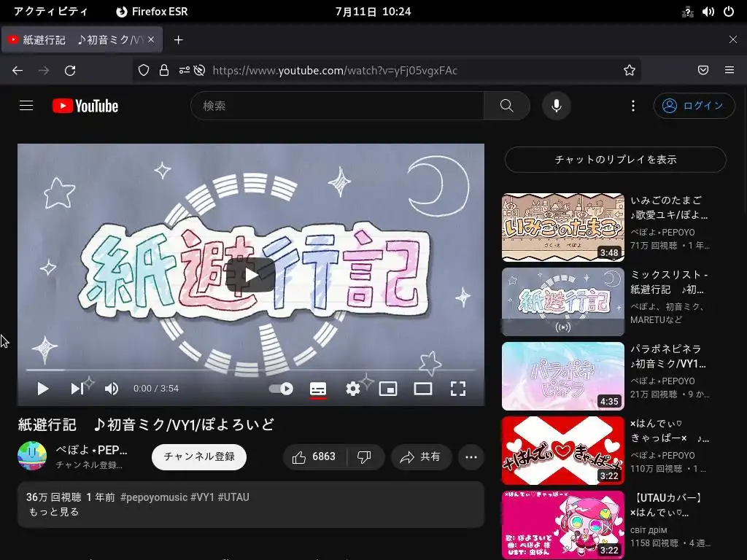Play the video with the bottom play button
747x560 pixels.
click(43, 389)
